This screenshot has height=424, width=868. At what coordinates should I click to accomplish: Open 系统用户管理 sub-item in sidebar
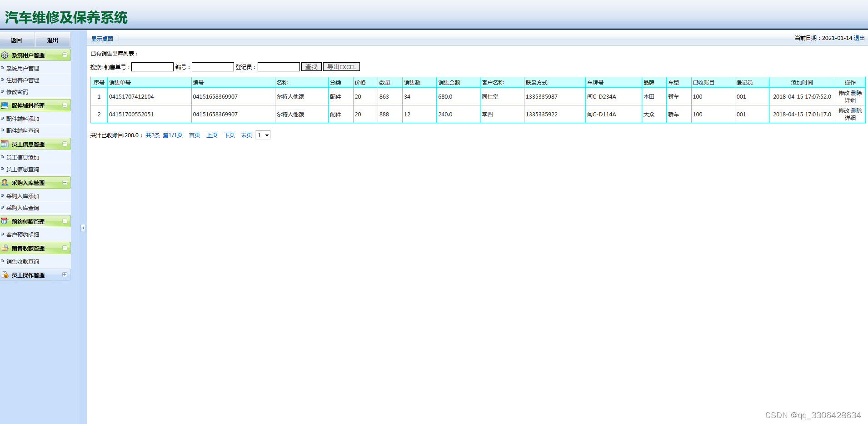(x=23, y=69)
